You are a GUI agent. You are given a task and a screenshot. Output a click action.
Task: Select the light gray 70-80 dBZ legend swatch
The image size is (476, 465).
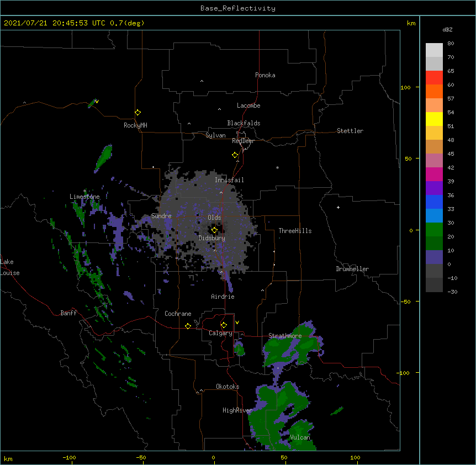pyautogui.click(x=434, y=50)
